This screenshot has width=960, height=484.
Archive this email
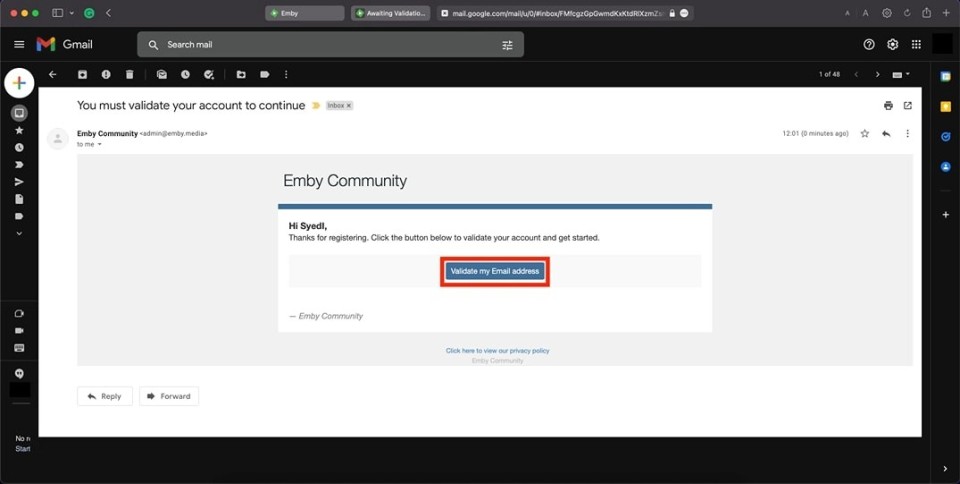pos(82,74)
